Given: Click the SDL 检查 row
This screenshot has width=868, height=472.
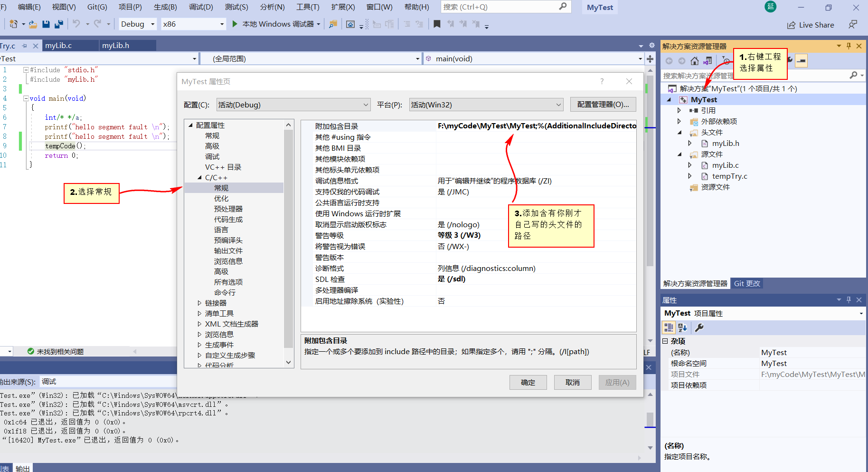Looking at the screenshot, I should click(469, 279).
